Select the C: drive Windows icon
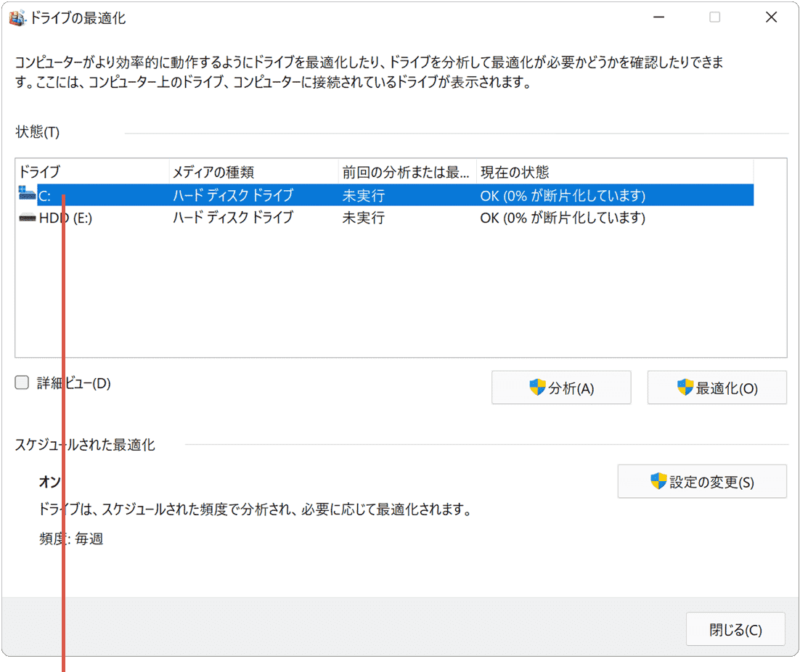 [x=27, y=194]
